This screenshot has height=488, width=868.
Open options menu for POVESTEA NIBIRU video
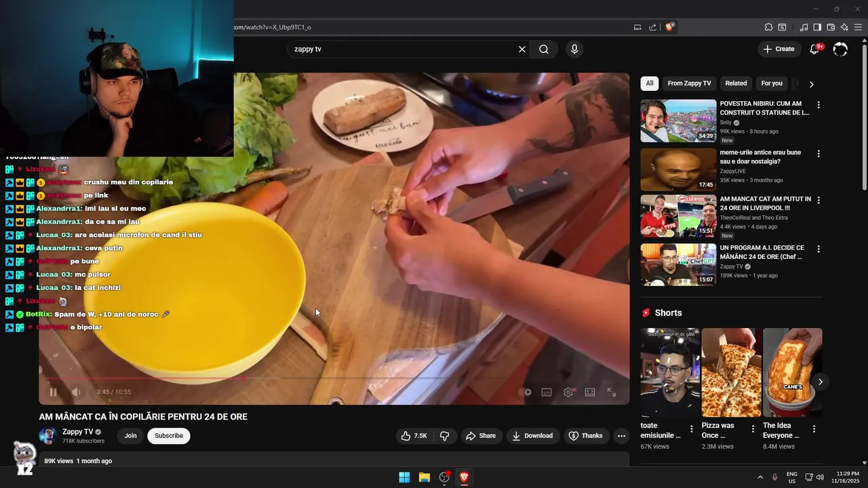(818, 105)
